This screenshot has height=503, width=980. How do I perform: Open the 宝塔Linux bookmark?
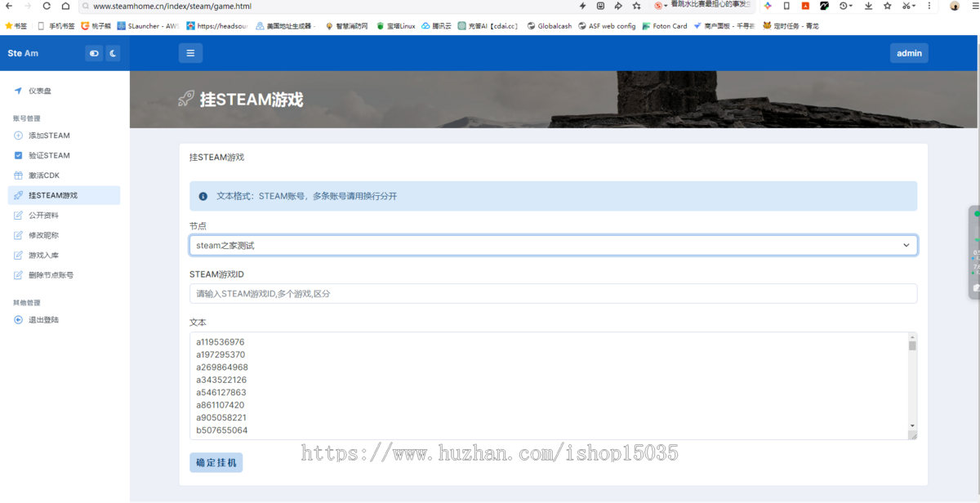tap(395, 26)
